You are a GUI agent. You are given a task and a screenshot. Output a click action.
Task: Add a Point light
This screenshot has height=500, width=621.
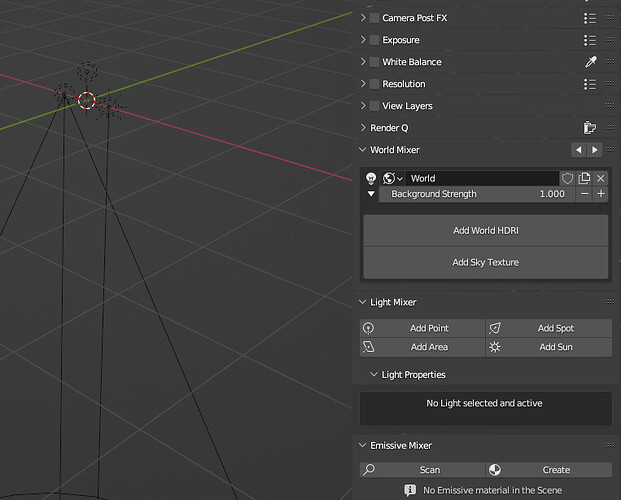(423, 328)
